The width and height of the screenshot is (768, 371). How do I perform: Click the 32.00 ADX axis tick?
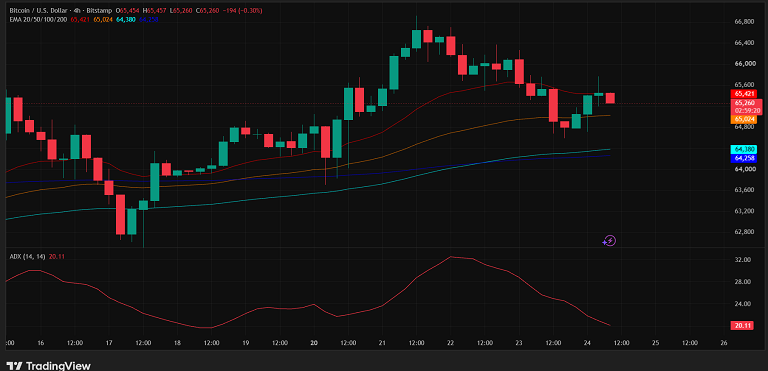click(x=743, y=260)
